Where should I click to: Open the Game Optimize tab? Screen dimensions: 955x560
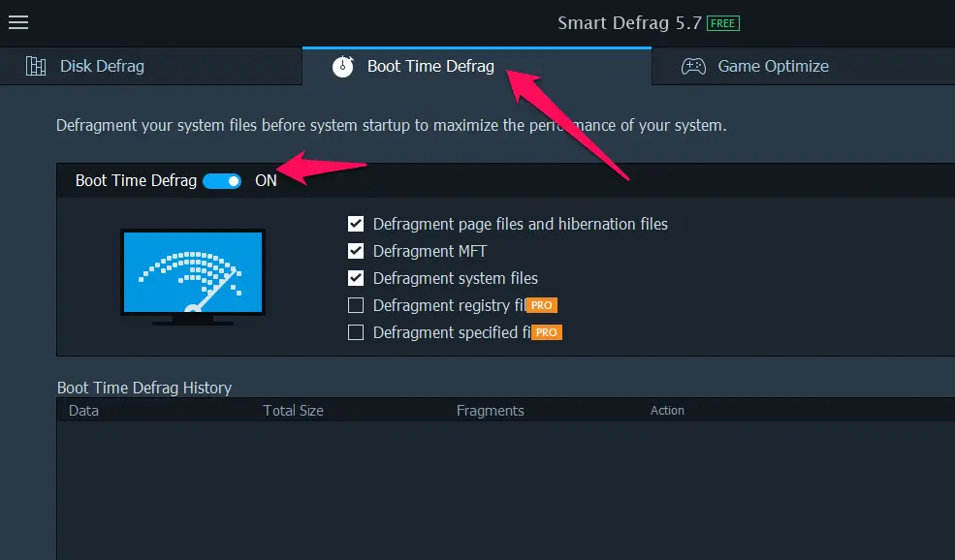coord(804,66)
